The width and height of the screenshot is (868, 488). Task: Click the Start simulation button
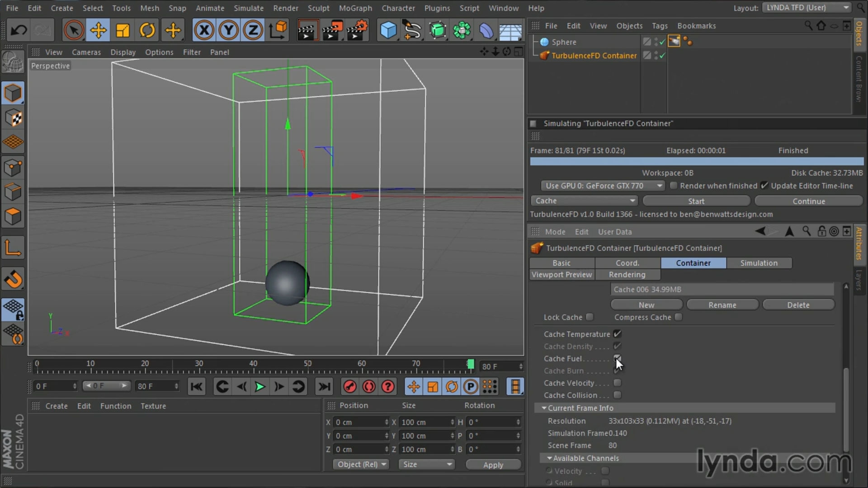(696, 201)
